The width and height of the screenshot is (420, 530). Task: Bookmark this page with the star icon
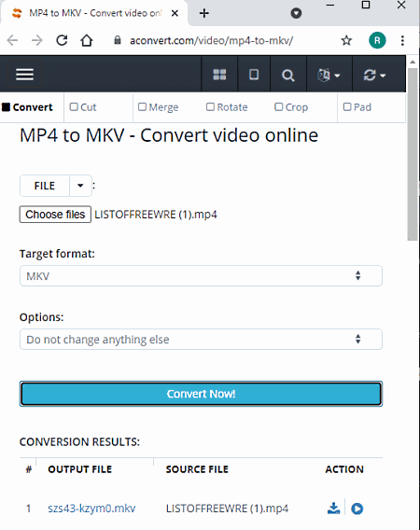[x=346, y=40]
